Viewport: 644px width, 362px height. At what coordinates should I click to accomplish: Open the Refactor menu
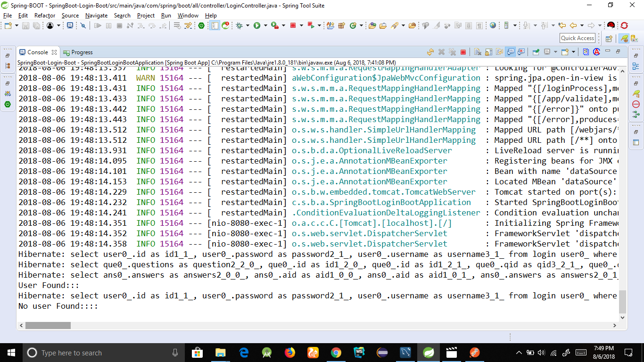pyautogui.click(x=45, y=15)
